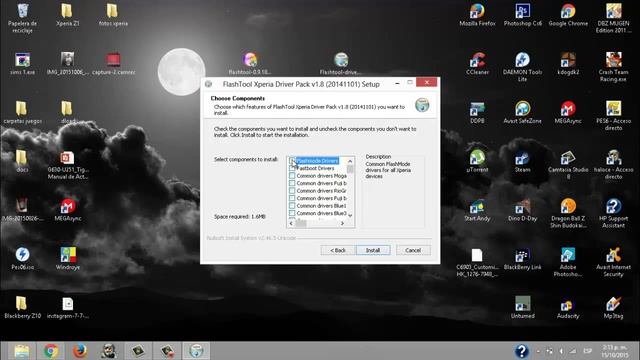Screen dimensions: 640x360
Task: Cancel the driver pack setup
Action: coord(413,250)
